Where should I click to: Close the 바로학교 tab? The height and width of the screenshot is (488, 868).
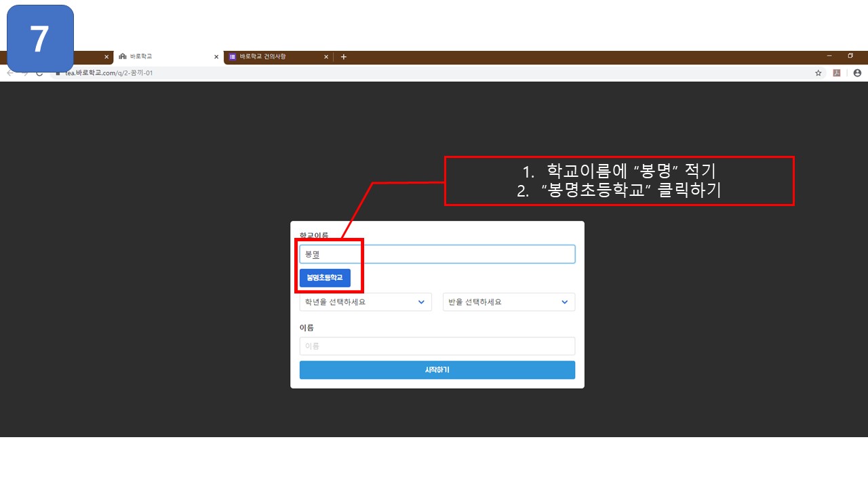(x=216, y=57)
